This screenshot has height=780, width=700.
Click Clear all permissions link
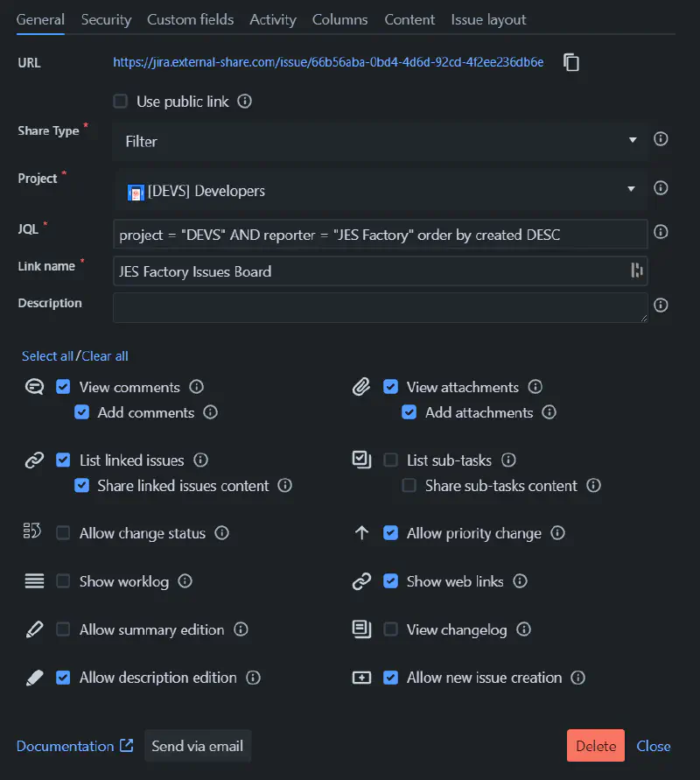point(105,356)
